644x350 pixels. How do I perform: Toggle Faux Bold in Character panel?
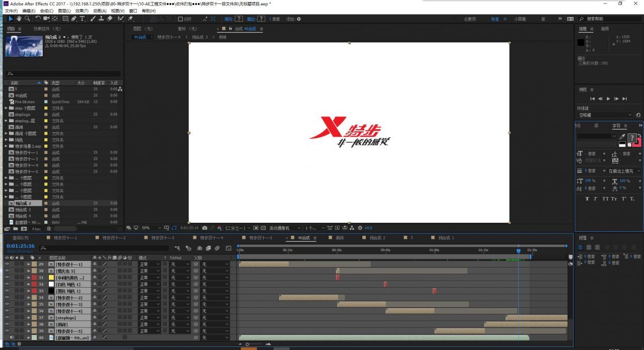click(x=587, y=199)
